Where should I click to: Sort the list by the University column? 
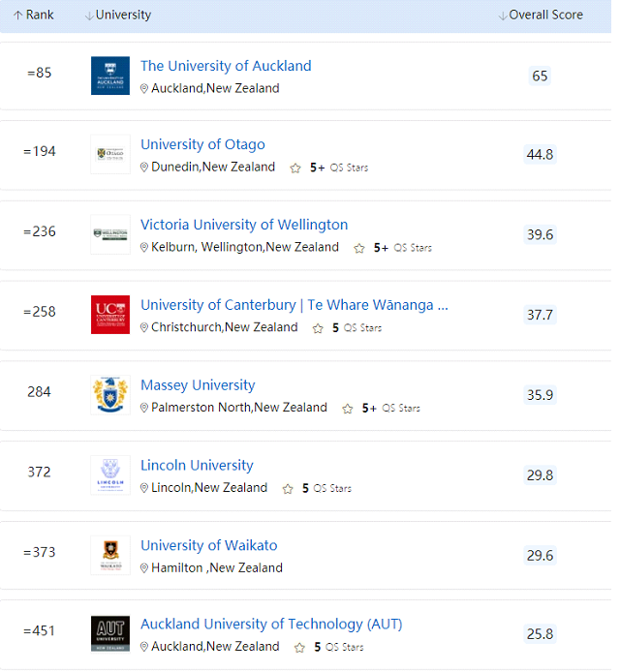pyautogui.click(x=118, y=15)
